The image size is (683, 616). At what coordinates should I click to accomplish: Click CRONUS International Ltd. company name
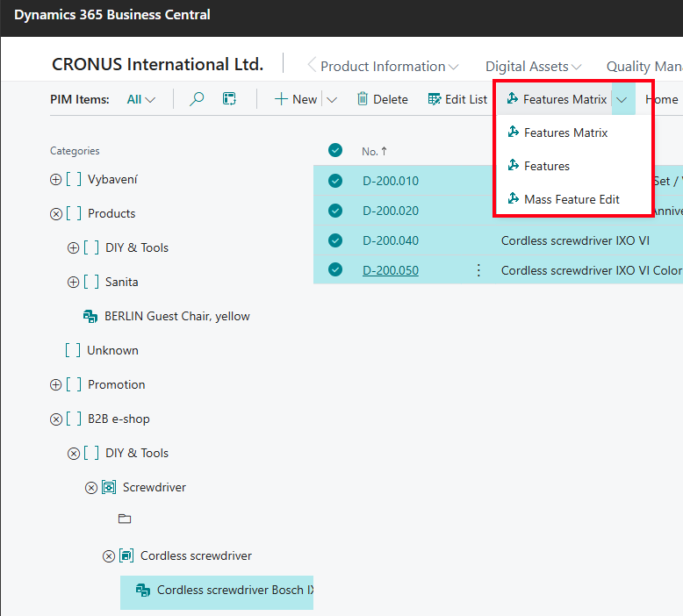(x=158, y=64)
